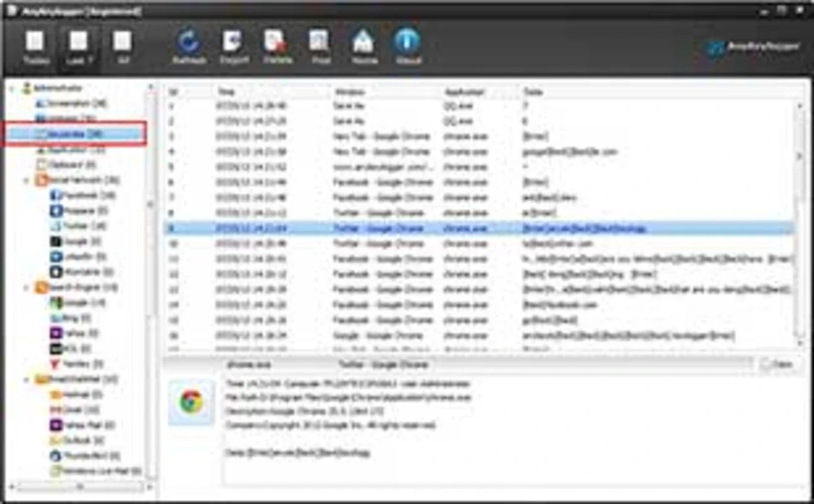The height and width of the screenshot is (504, 814).
Task: Collapse the Search Engine group
Action: click(26, 288)
